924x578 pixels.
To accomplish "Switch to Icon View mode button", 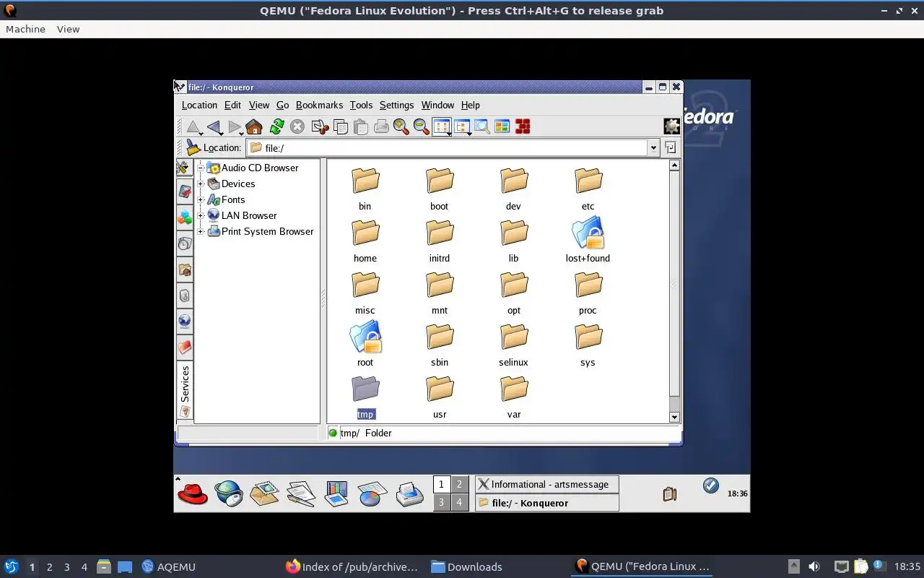I will click(442, 127).
